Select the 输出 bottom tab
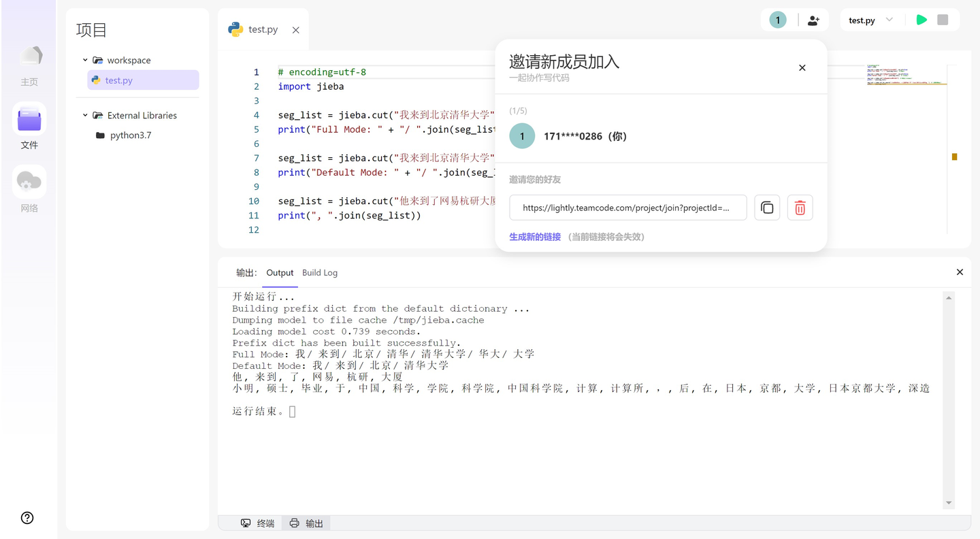Image resolution: width=980 pixels, height=539 pixels. tap(306, 523)
